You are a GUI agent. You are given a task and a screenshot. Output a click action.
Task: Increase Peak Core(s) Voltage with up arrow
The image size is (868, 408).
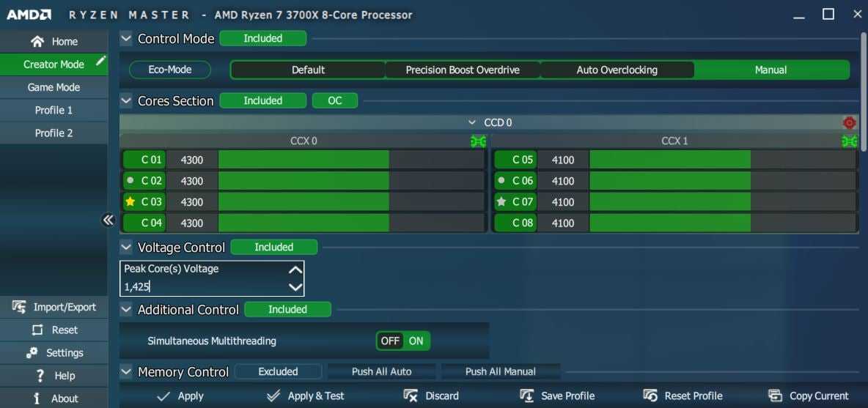tap(295, 270)
